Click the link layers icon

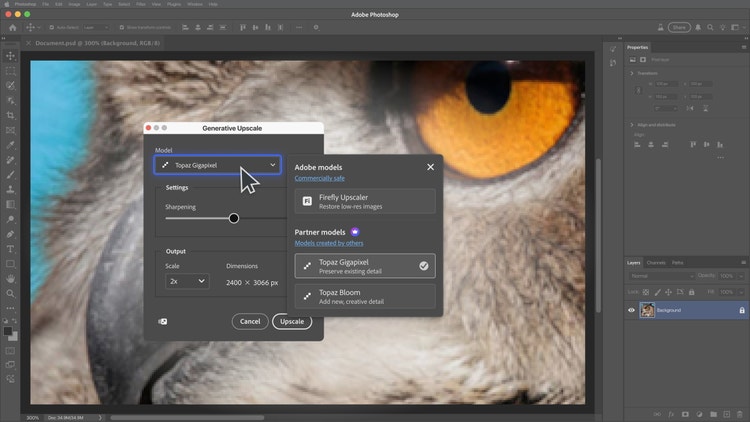click(x=657, y=414)
